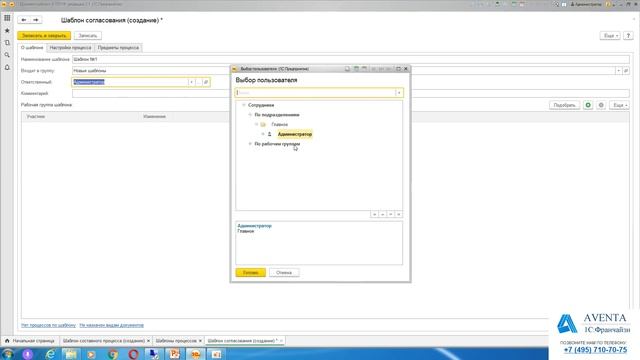Click the open icon of Входит в группу field
The image size is (640, 360).
[626, 71]
